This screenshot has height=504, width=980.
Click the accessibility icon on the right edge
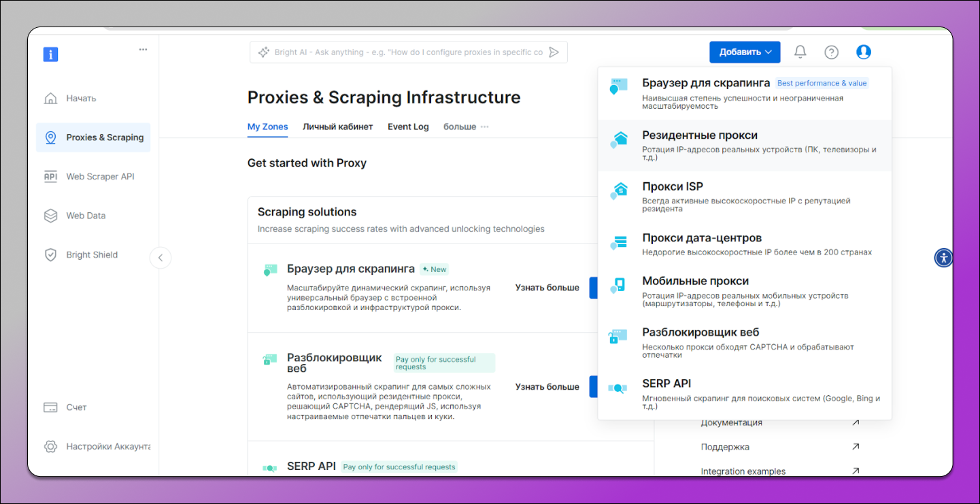pos(943,258)
